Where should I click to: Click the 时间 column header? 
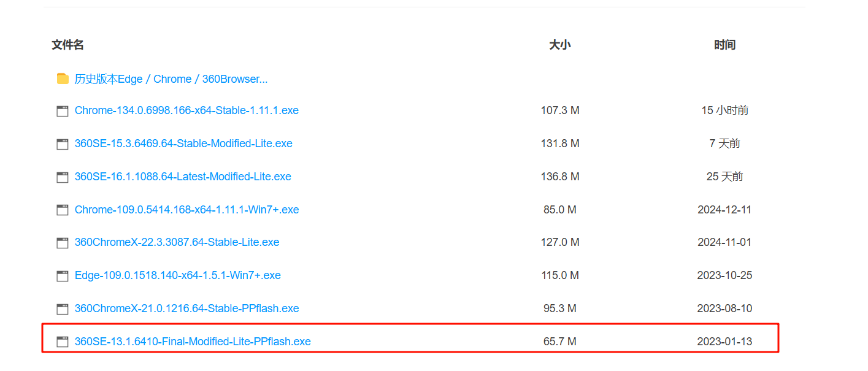(724, 45)
